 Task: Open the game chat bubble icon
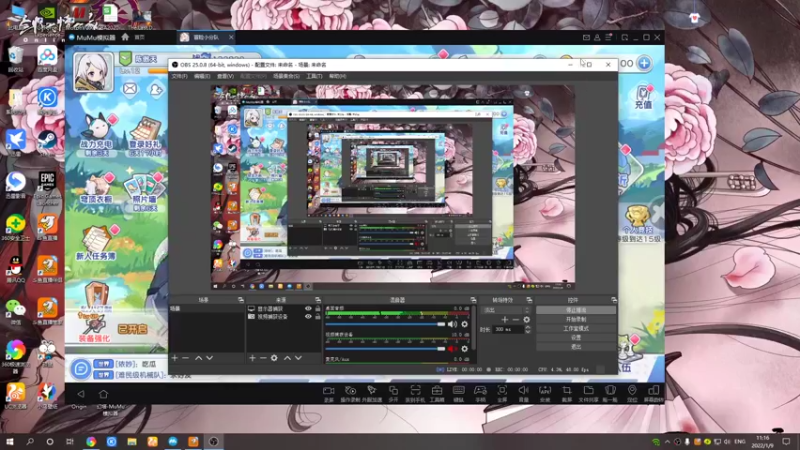[x=81, y=368]
